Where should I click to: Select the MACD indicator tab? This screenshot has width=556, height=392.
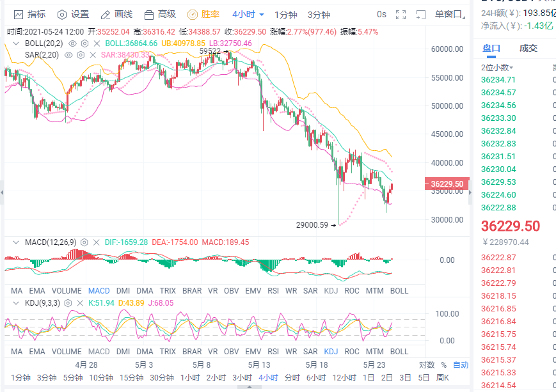pos(99,290)
